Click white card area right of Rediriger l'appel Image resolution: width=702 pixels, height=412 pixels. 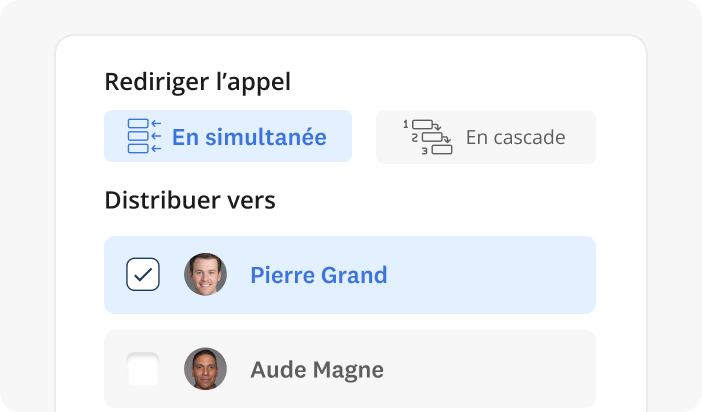(460, 80)
